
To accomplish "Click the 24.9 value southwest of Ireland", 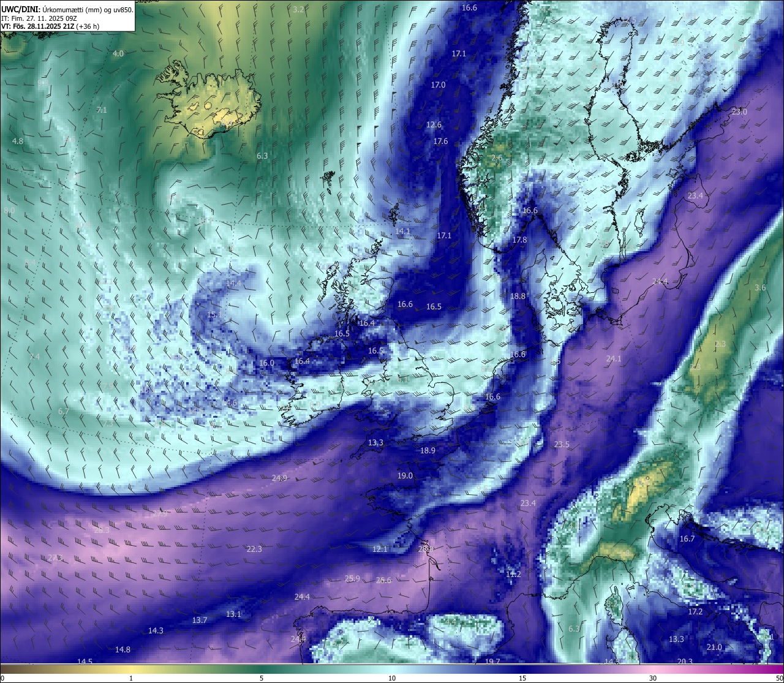I will tap(279, 478).
